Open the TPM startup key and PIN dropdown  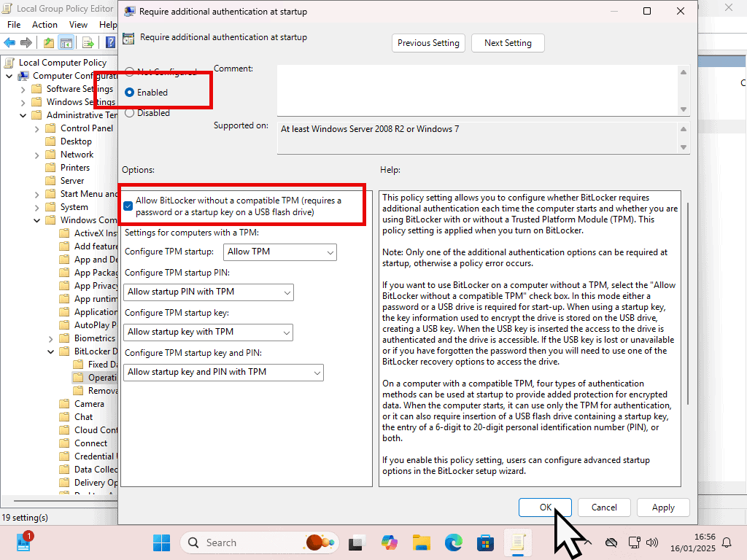224,372
